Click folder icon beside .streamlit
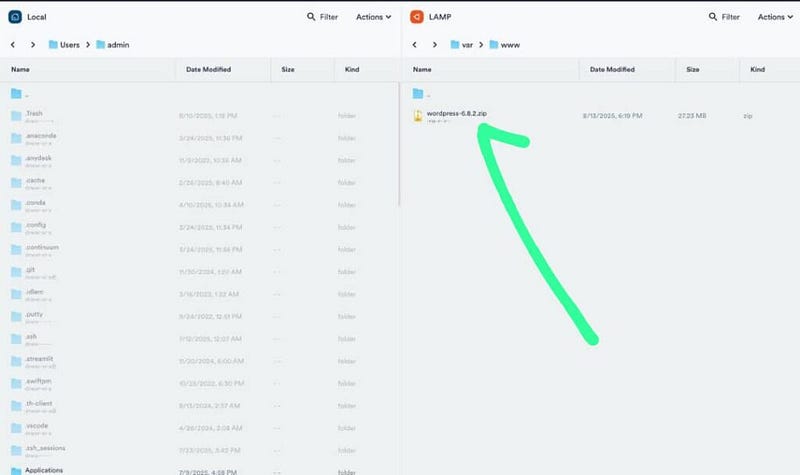Screen dimensions: 800x475 [16, 361]
